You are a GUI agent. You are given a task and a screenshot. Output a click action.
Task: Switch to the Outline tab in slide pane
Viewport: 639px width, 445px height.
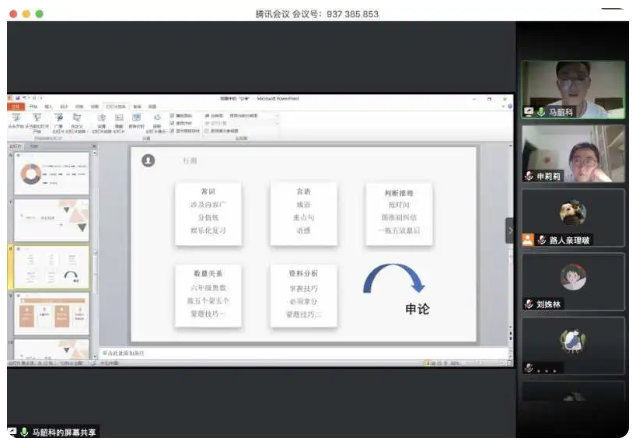(x=33, y=146)
